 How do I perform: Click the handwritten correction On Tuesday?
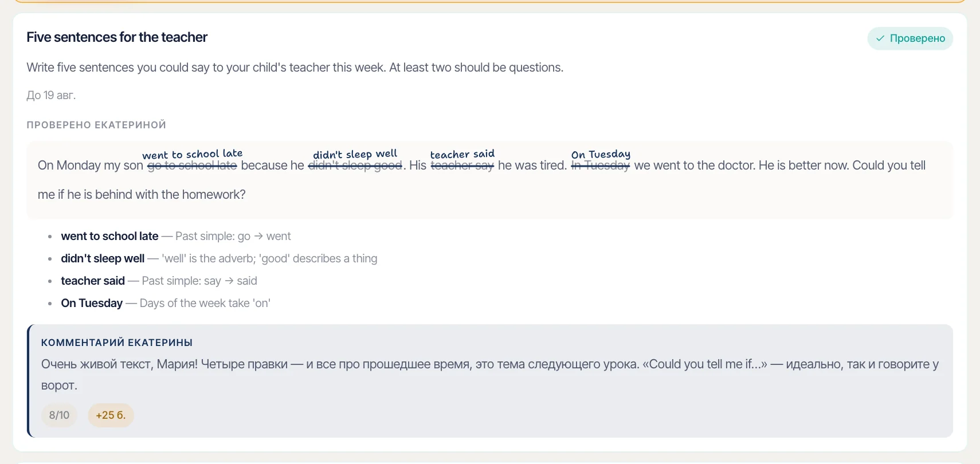tap(601, 154)
